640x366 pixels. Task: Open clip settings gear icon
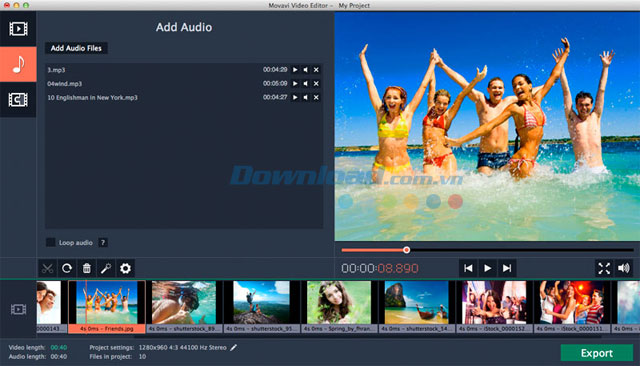click(x=126, y=268)
